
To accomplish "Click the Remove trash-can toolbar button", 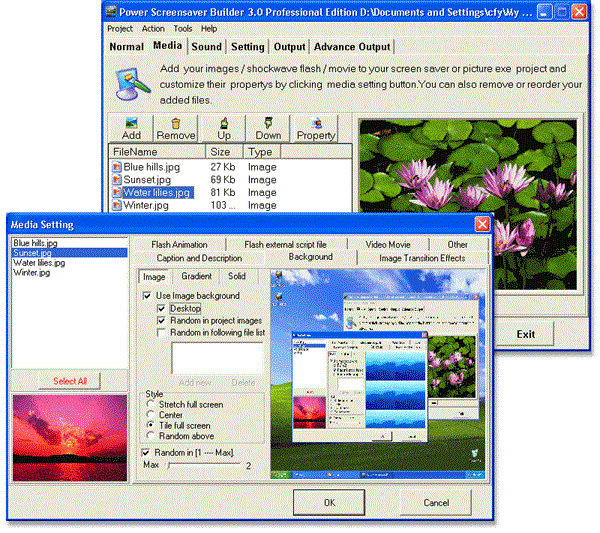I will 176,129.
